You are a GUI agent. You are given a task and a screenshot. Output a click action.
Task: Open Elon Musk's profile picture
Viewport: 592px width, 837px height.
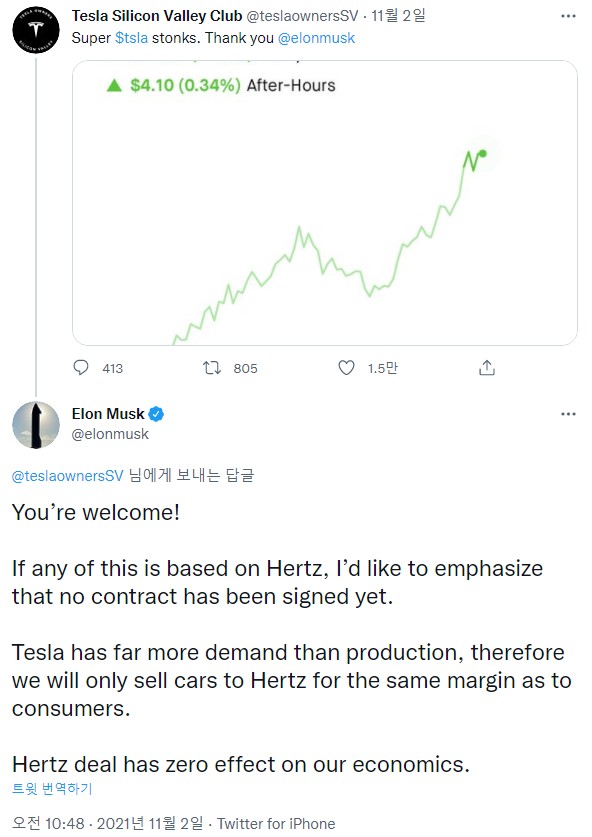[36, 425]
